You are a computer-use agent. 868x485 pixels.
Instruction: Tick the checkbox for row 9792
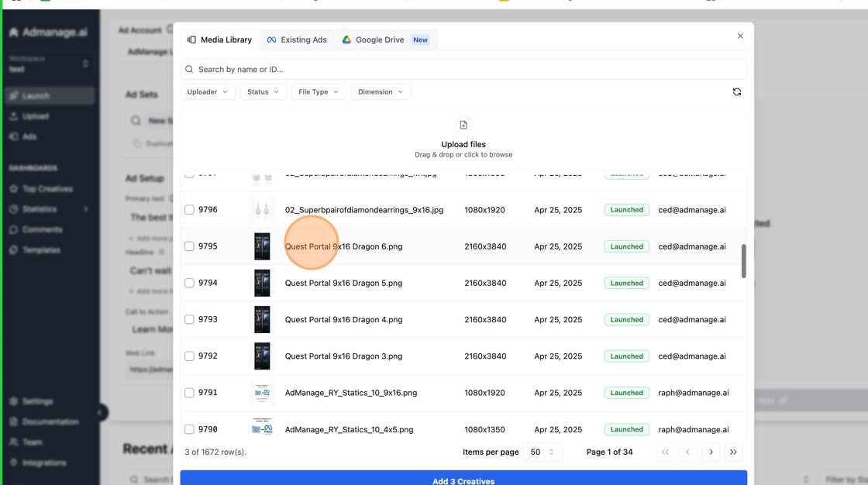189,356
